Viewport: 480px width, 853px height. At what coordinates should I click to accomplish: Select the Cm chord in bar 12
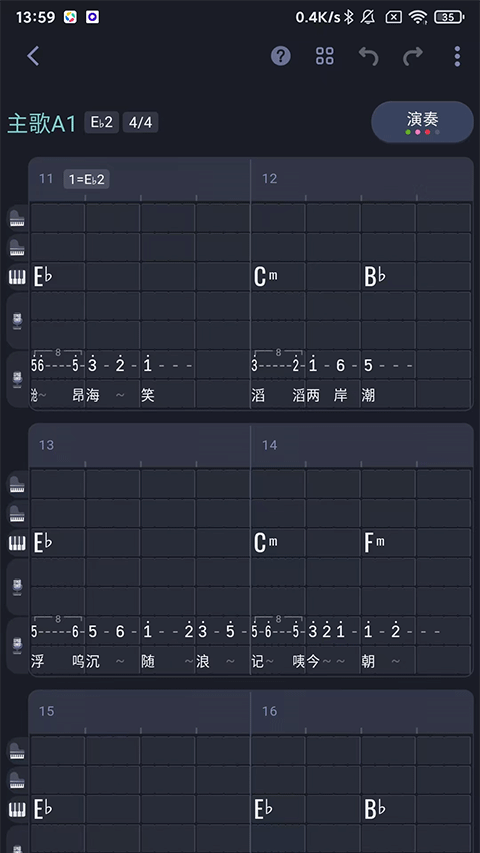point(266,277)
